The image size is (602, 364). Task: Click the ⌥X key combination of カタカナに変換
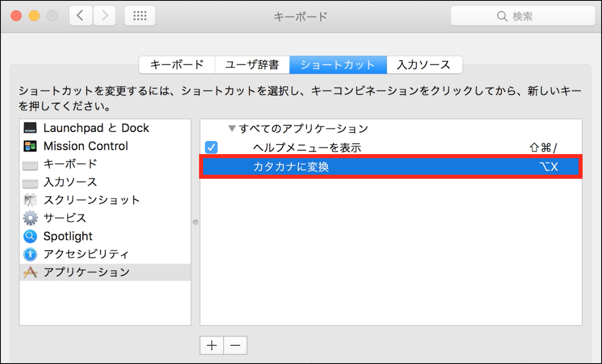[549, 167]
